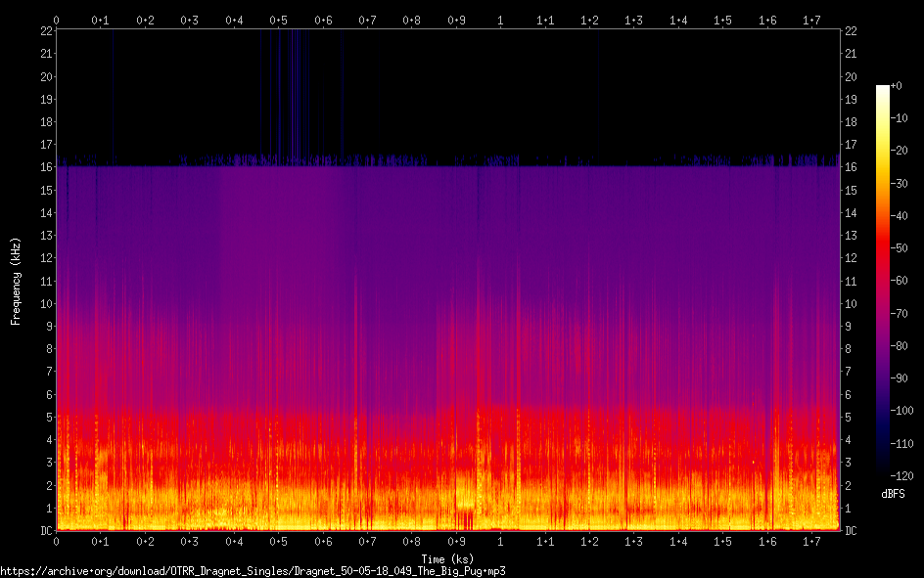Select the 0.5 tick on the top time axis
The width and height of the screenshot is (924, 578).
[x=279, y=20]
